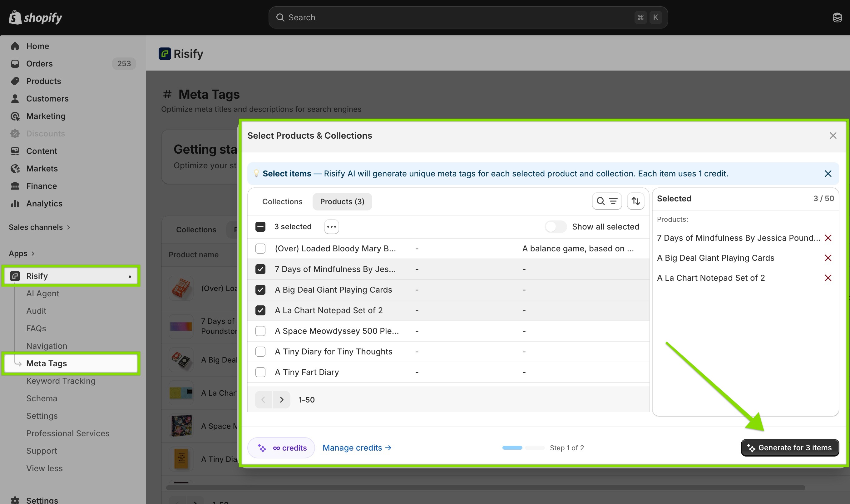The image size is (850, 504).
Task: Open Professional Services link
Action: click(x=68, y=433)
